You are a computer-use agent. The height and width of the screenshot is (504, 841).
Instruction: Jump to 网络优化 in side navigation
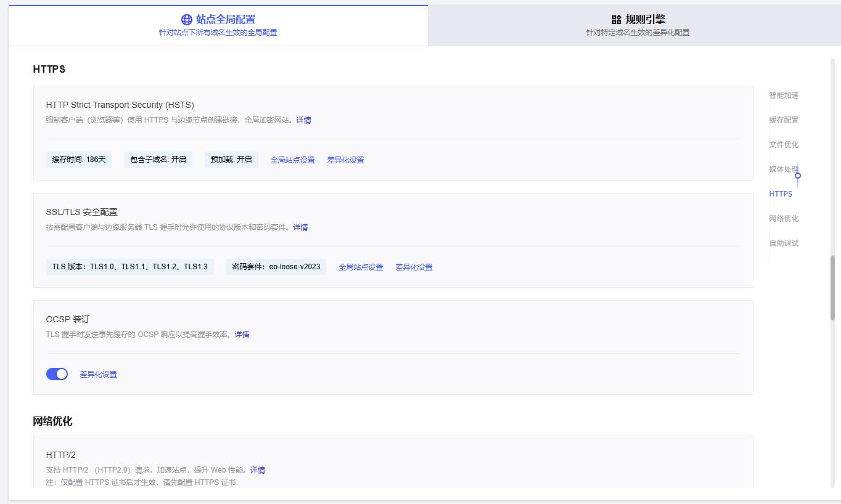pos(784,219)
